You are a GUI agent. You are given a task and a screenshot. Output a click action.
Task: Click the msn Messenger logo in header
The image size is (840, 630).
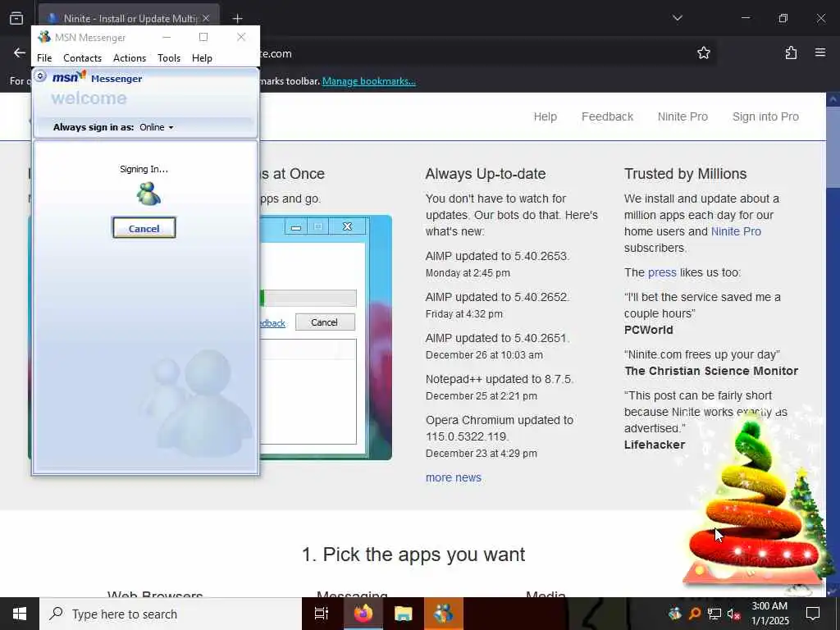97,78
